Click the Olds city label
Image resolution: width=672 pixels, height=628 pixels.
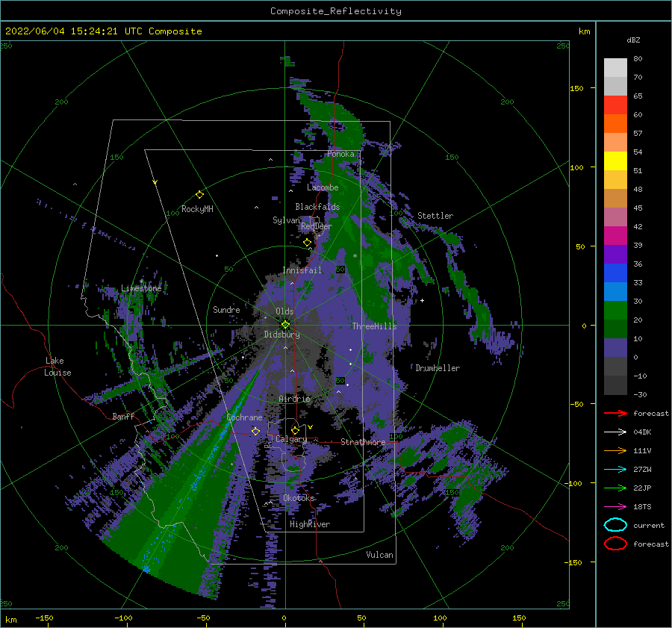284,311
